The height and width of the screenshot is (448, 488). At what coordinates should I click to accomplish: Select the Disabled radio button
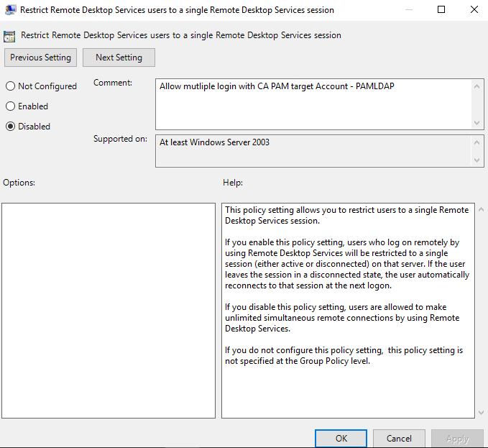pos(10,127)
